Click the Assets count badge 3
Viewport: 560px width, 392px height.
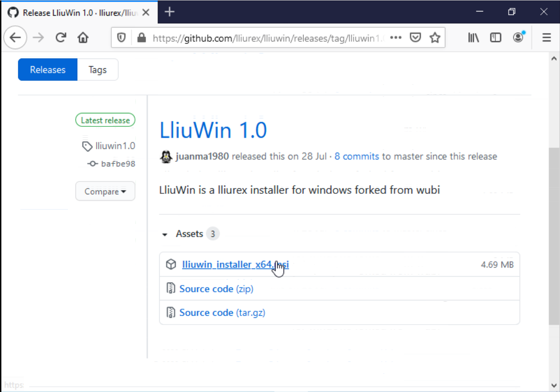213,234
